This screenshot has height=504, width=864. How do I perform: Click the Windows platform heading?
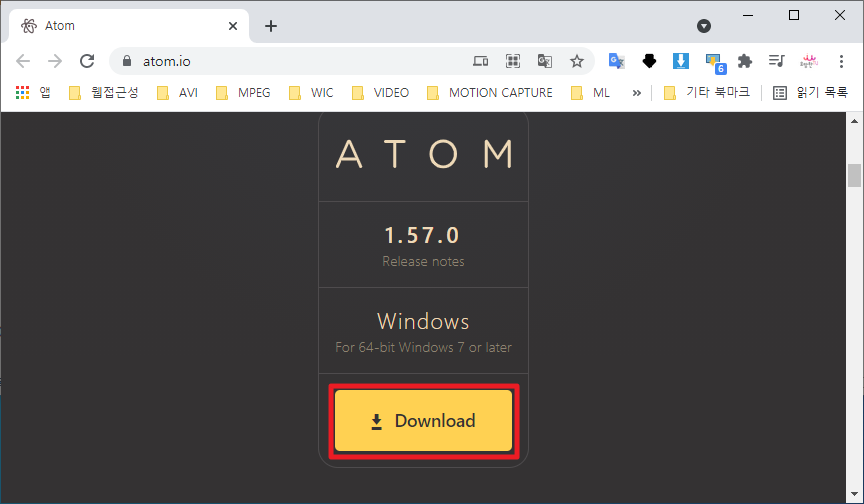[x=423, y=321]
